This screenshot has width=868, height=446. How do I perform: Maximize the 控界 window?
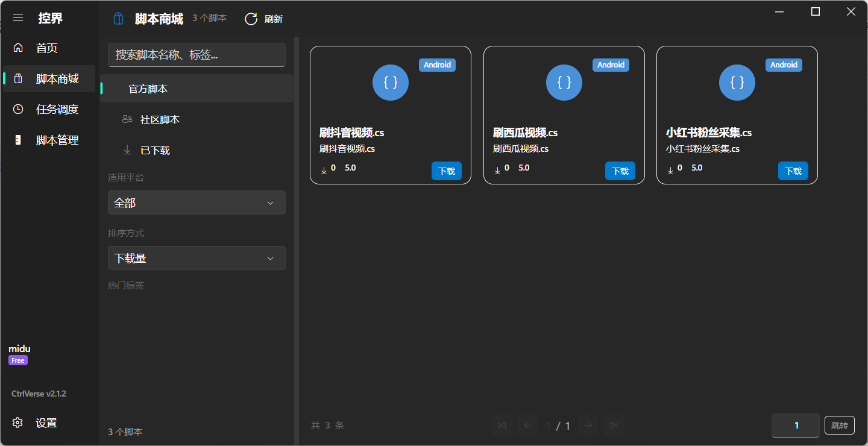tap(816, 11)
